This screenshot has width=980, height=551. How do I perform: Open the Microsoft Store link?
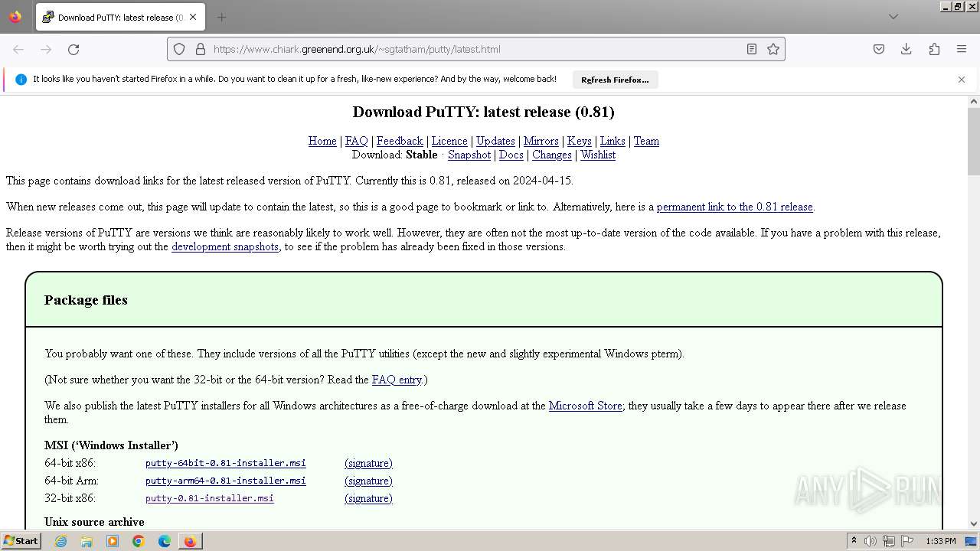click(586, 406)
